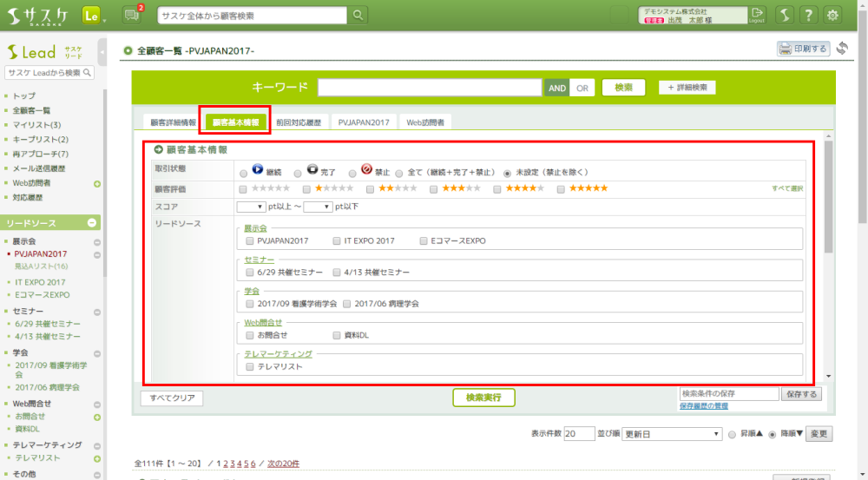
Task: Click the sidebar Lead search magnifier icon
Action: click(87, 73)
